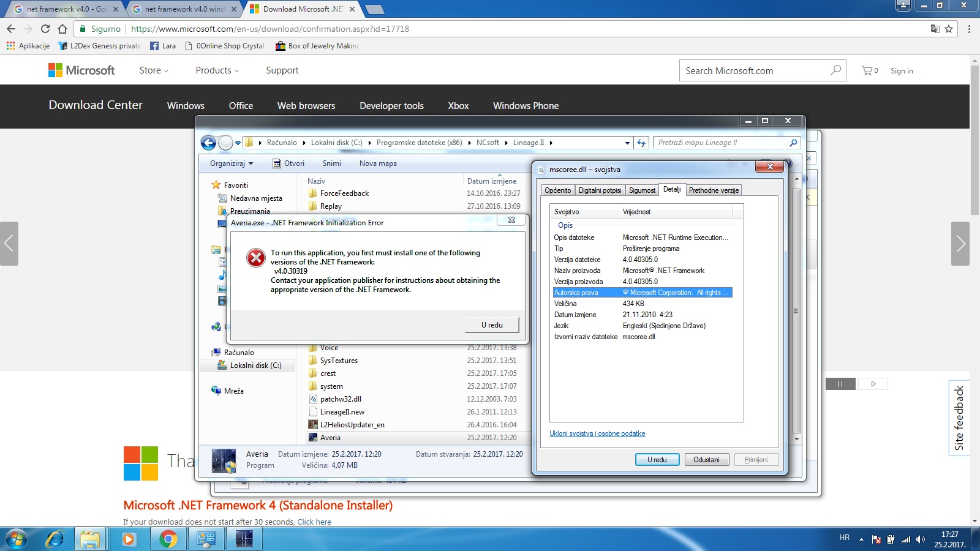Open Chrome's three-dot menu
This screenshot has height=551, width=980.
[x=969, y=29]
